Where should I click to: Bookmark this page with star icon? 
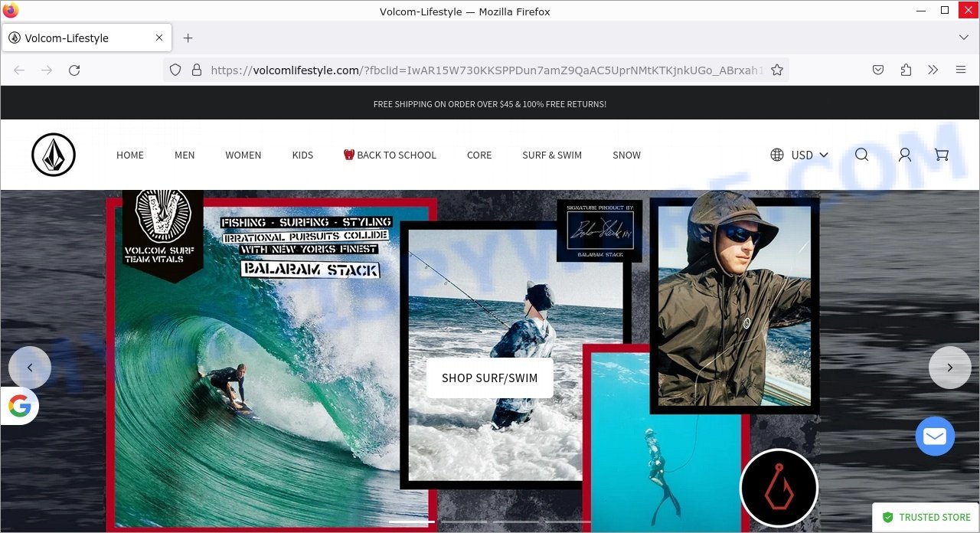point(777,70)
